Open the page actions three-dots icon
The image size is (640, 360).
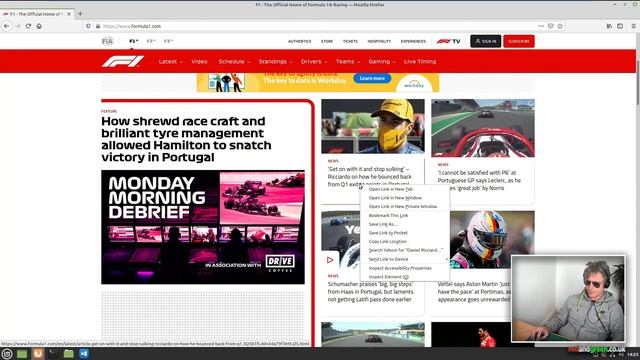541,26
